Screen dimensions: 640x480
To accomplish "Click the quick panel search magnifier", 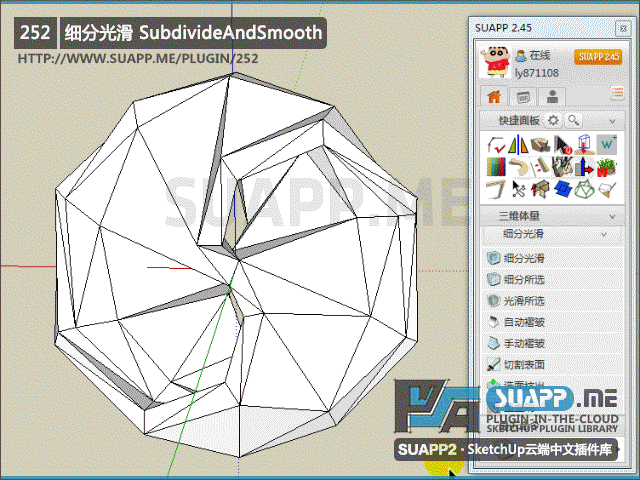I will point(573,120).
